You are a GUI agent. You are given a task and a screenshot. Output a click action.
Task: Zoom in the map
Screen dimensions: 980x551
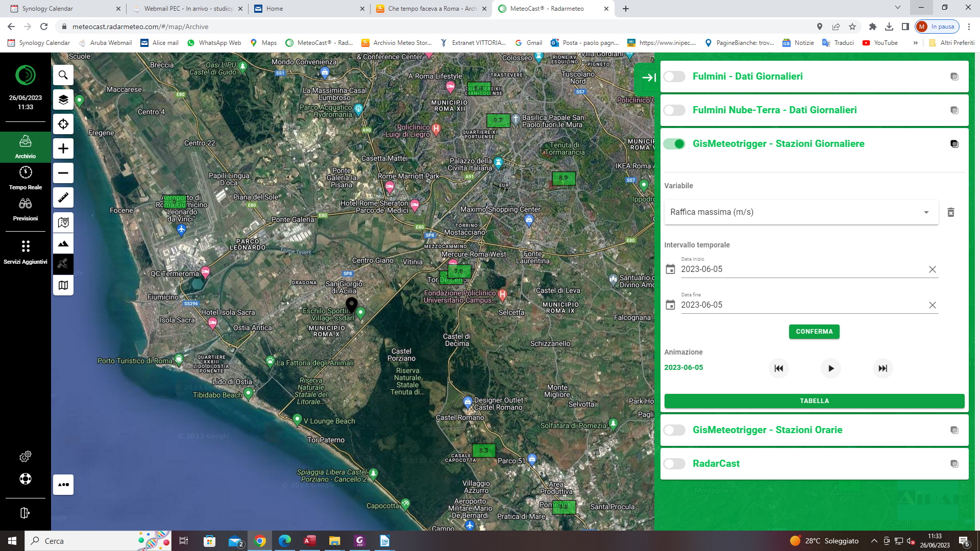point(63,148)
